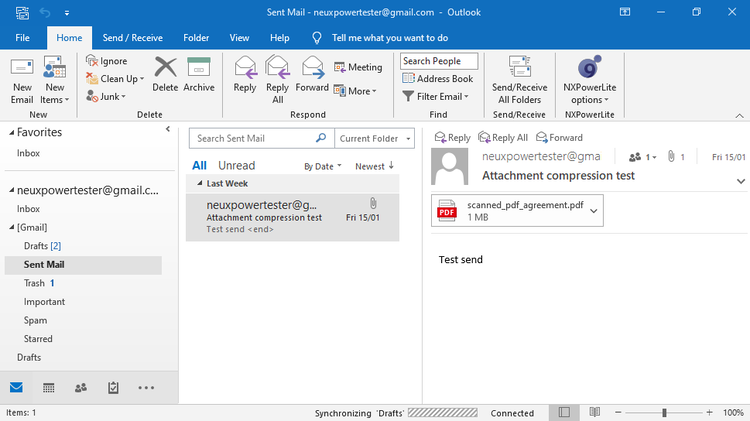
Task: Click the Send/Receive quick access icon
Action: [22, 12]
